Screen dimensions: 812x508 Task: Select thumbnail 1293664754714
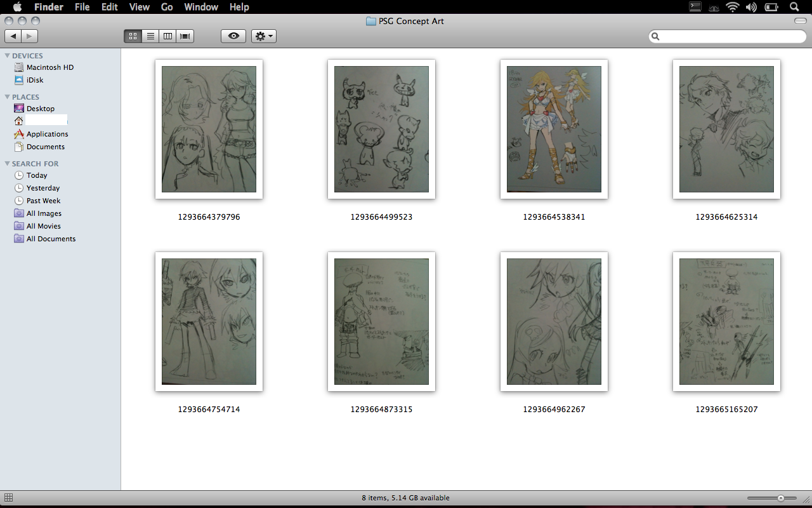pyautogui.click(x=209, y=321)
